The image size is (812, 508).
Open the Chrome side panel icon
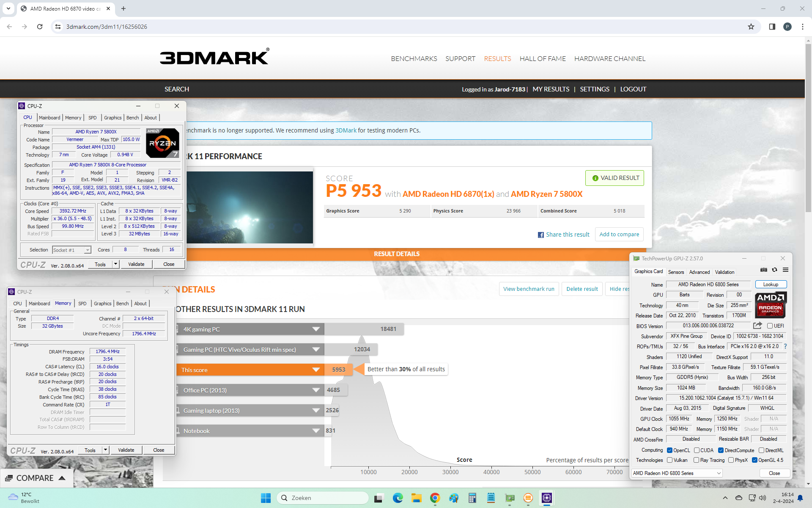pos(772,27)
